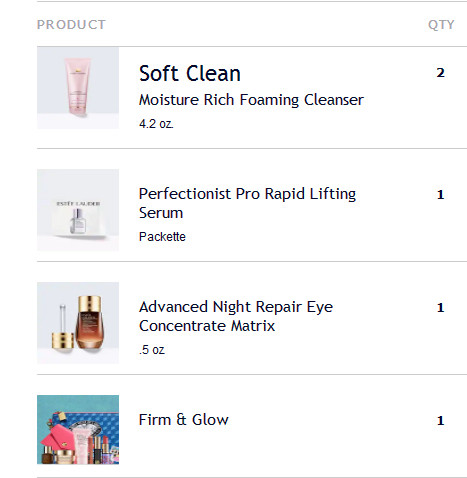The image size is (467, 478).
Task: Click the quantity for Advanced Night Repair
Action: tap(440, 307)
